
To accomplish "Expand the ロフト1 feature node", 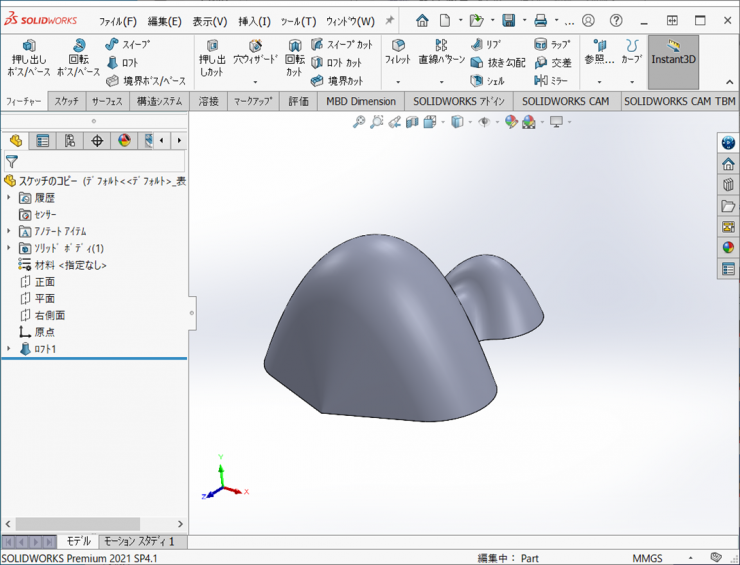I will [9, 349].
